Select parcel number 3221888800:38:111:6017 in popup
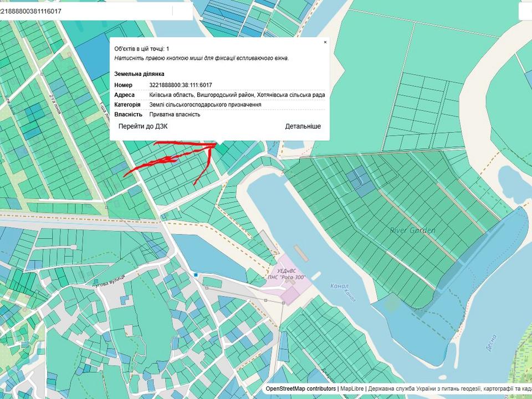 181,85
